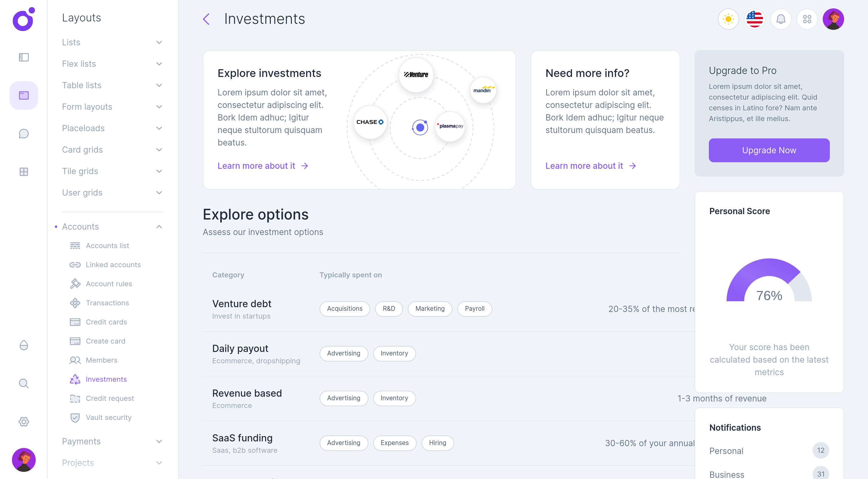Click the Upgrade Now button
868x479 pixels.
click(x=769, y=150)
